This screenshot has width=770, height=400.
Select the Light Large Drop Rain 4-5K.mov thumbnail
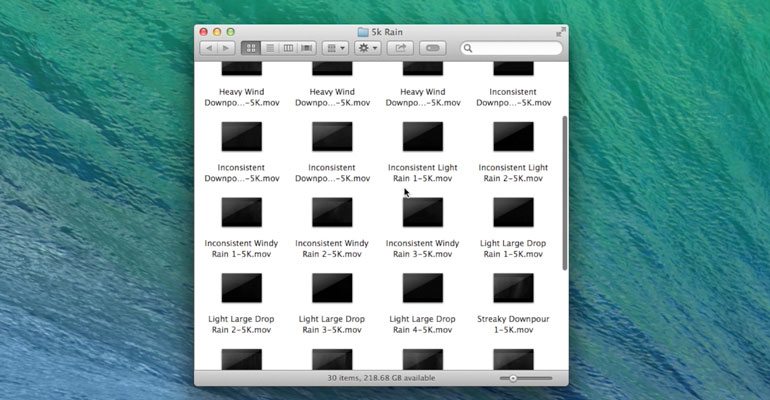(x=423, y=288)
